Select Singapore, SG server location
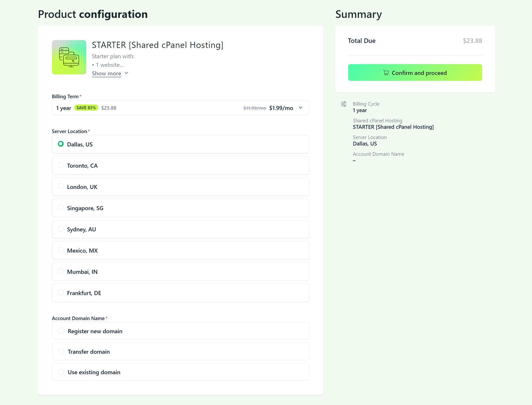 [x=181, y=208]
